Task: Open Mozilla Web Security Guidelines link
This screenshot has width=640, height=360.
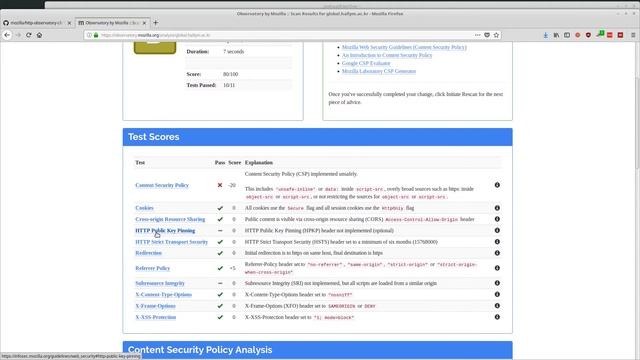Action: tap(404, 47)
